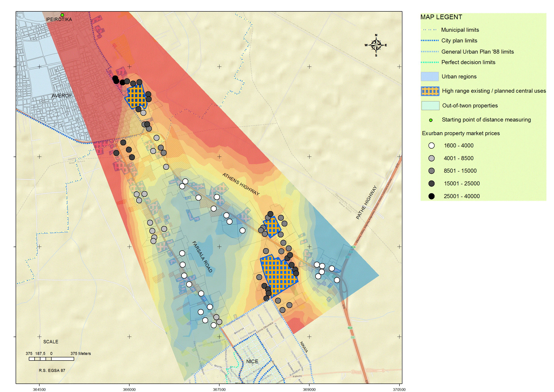
Task: Click the green Starting point legend dot
Action: point(431,120)
